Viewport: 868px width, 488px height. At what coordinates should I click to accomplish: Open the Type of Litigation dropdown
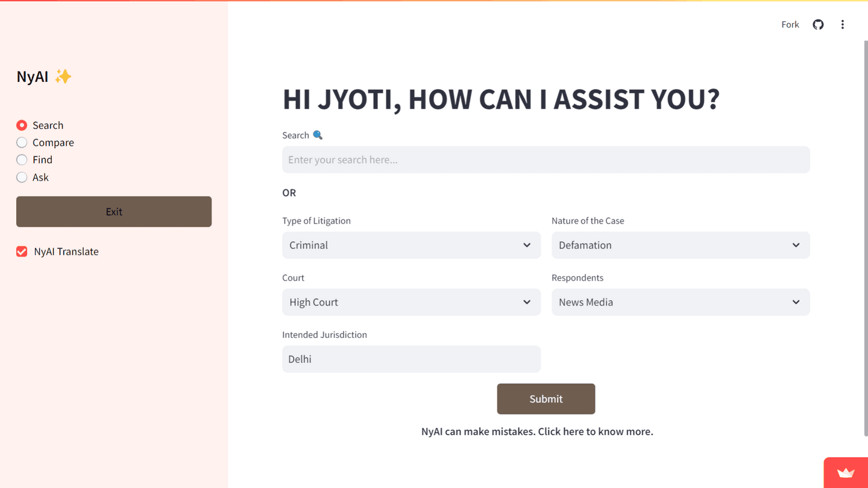[x=412, y=245]
